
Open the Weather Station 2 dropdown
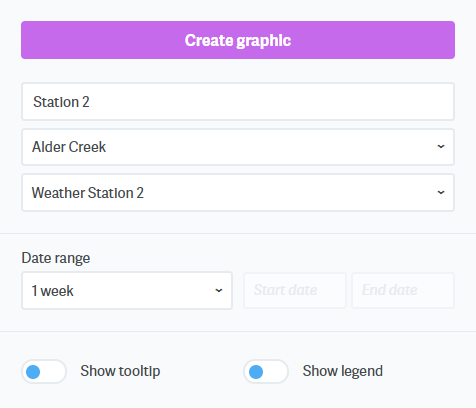pos(238,192)
